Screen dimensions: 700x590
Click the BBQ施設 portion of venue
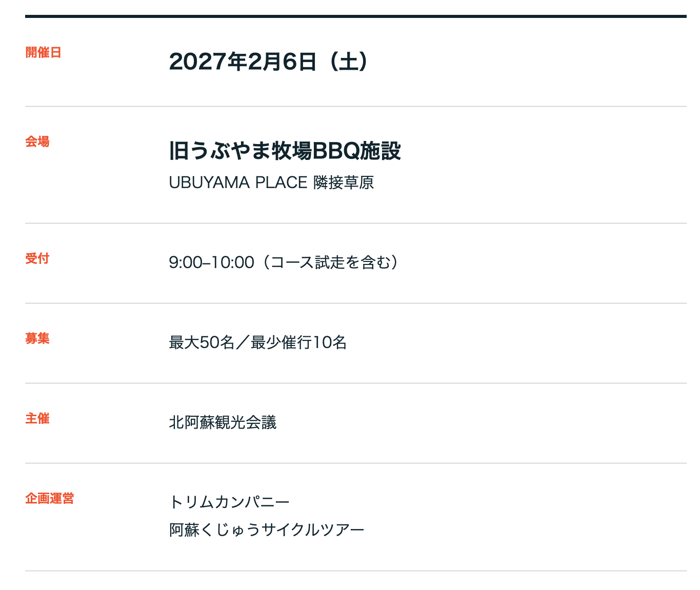point(356,151)
